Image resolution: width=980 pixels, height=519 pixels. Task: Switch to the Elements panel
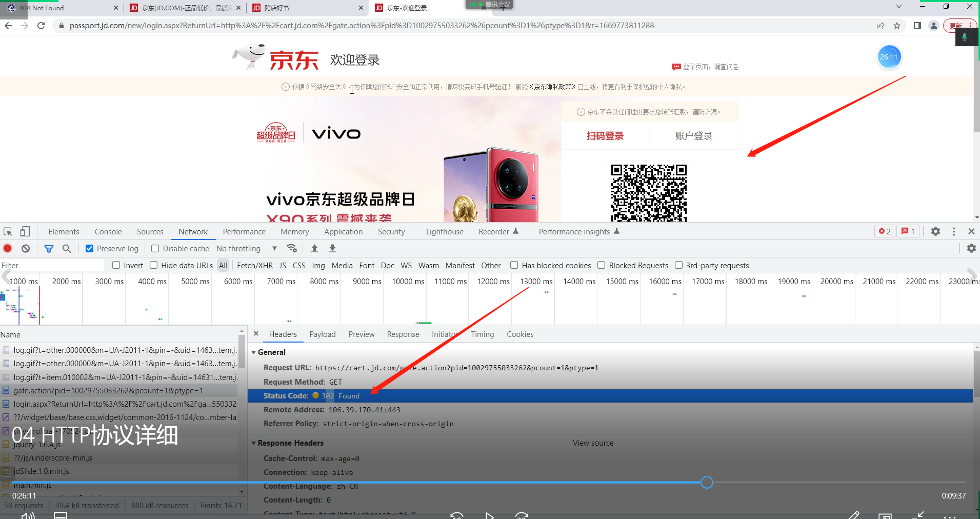tap(64, 232)
